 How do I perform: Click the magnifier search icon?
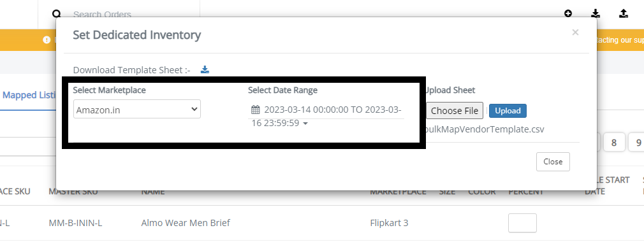57,14
